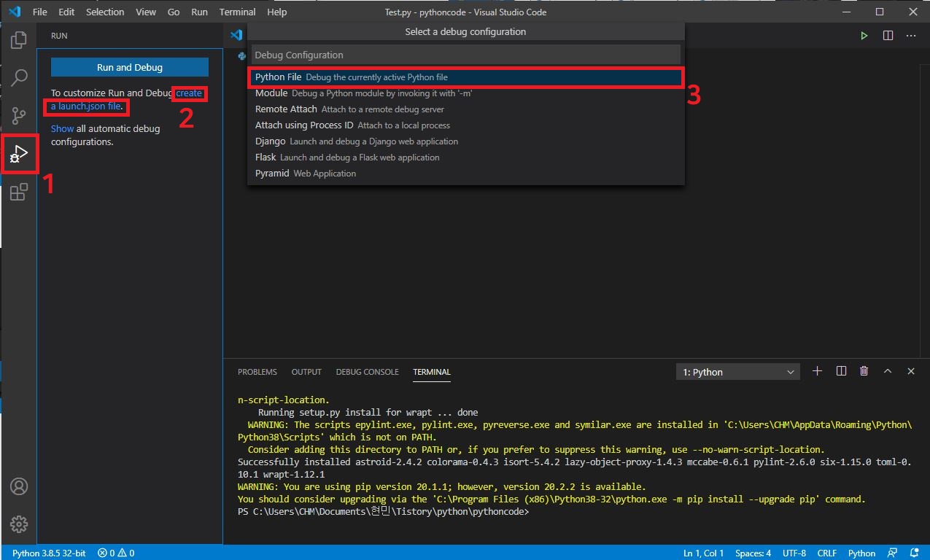Click 'UTF-8' encoding in status bar

pyautogui.click(x=794, y=553)
